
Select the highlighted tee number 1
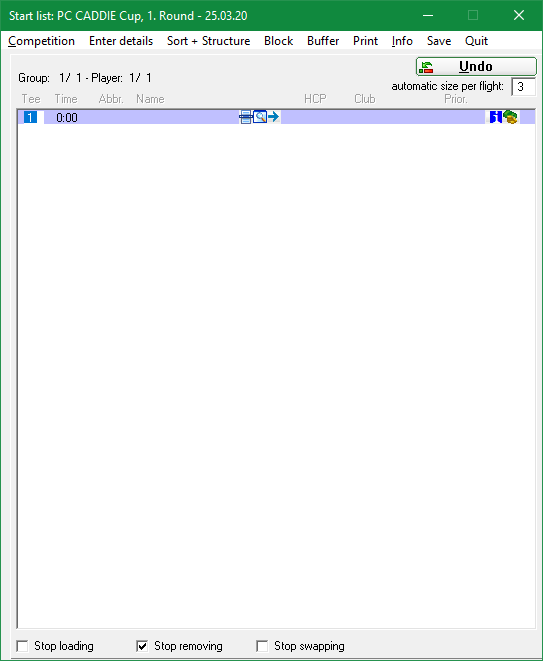30,117
